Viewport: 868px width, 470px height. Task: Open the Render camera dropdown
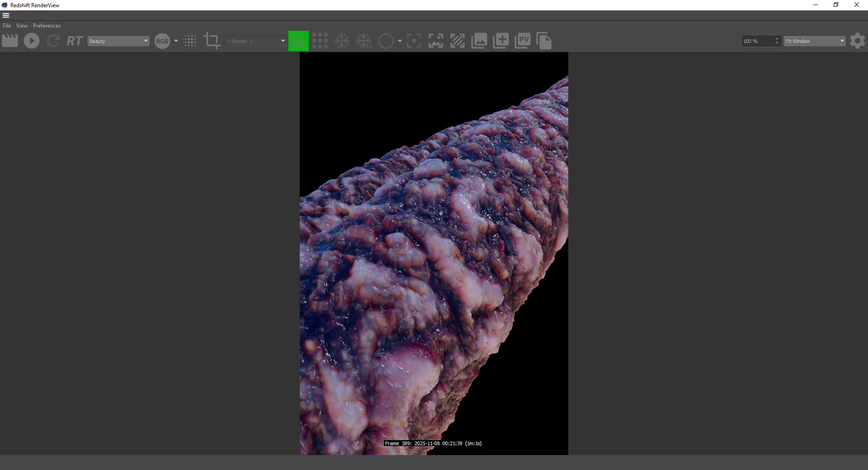click(255, 41)
